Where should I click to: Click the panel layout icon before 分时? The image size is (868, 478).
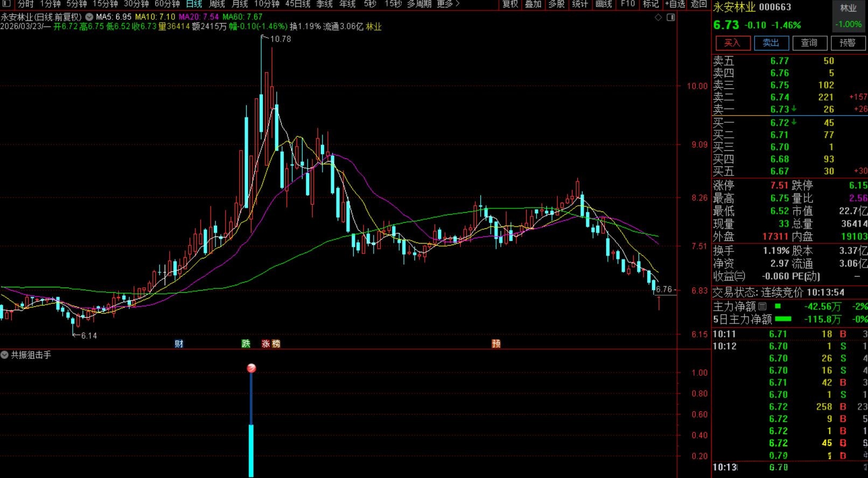pos(6,4)
